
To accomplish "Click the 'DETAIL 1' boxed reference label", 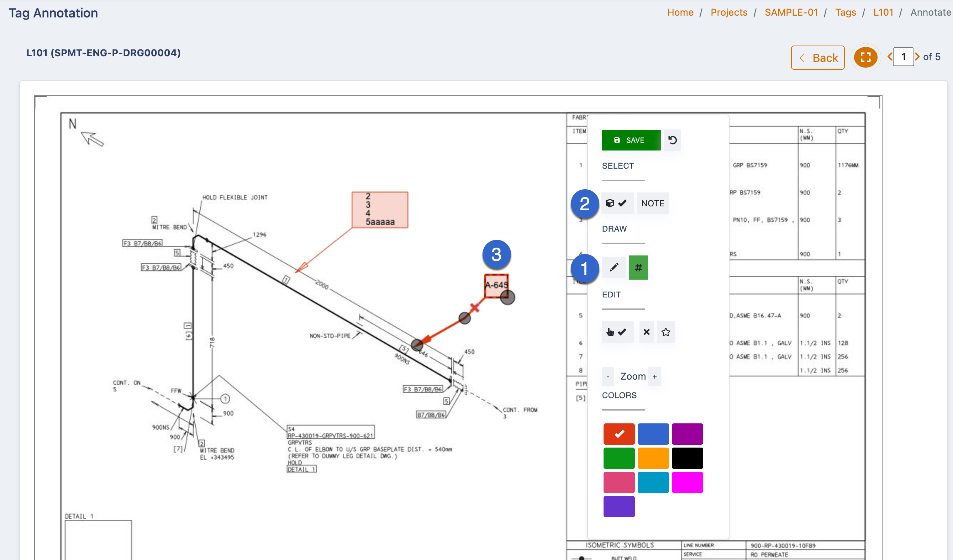I will point(301,469).
